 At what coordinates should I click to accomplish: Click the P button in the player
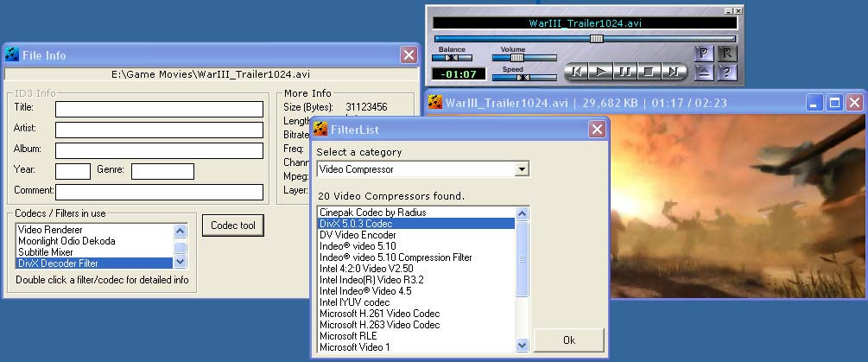(704, 54)
